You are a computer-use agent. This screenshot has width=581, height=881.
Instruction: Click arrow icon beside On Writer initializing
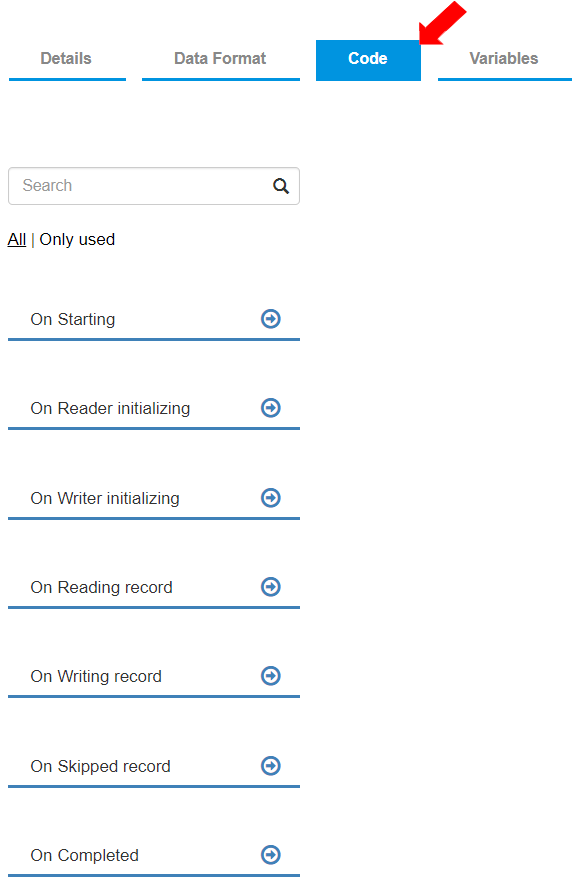(270, 497)
